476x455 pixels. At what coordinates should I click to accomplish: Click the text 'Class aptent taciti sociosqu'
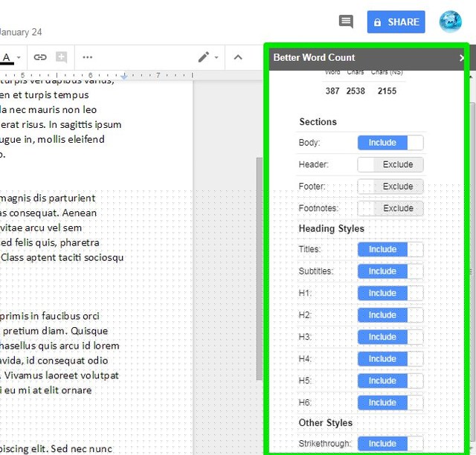(62, 258)
